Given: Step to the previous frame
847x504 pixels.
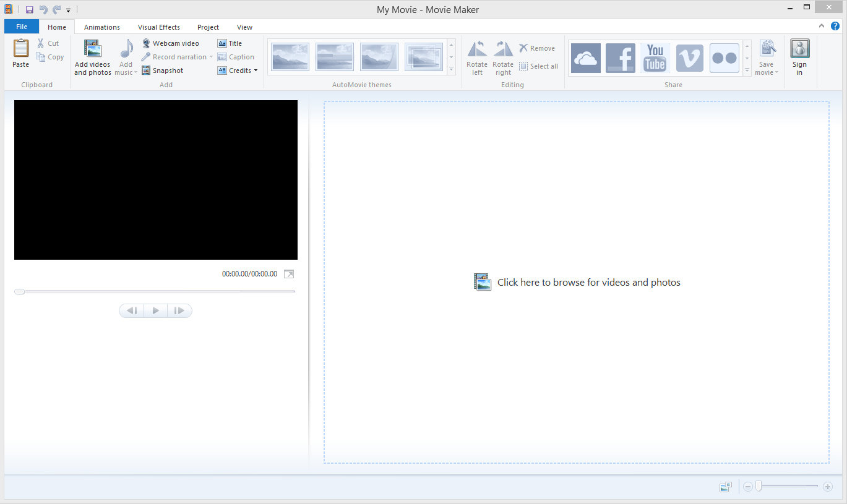Looking at the screenshot, I should click(x=132, y=310).
